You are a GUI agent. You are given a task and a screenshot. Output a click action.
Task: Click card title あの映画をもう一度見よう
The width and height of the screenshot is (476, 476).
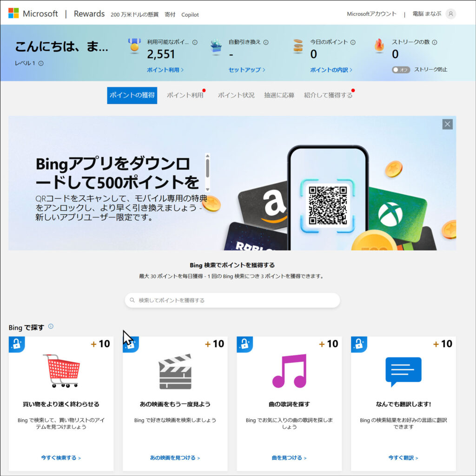[x=175, y=404]
